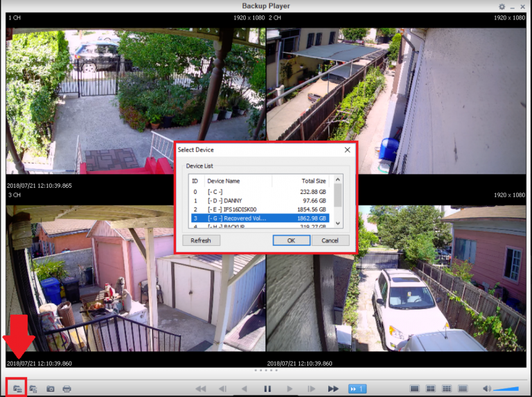Viewport: 532px width, 397px height.
Task: Close the Backup Player window
Action: [523, 6]
